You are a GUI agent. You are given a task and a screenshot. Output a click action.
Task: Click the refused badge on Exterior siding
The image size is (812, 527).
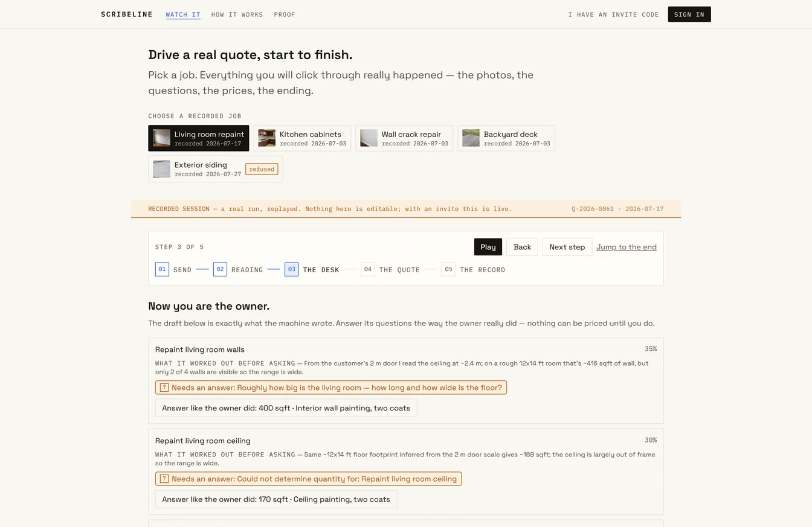pos(262,169)
